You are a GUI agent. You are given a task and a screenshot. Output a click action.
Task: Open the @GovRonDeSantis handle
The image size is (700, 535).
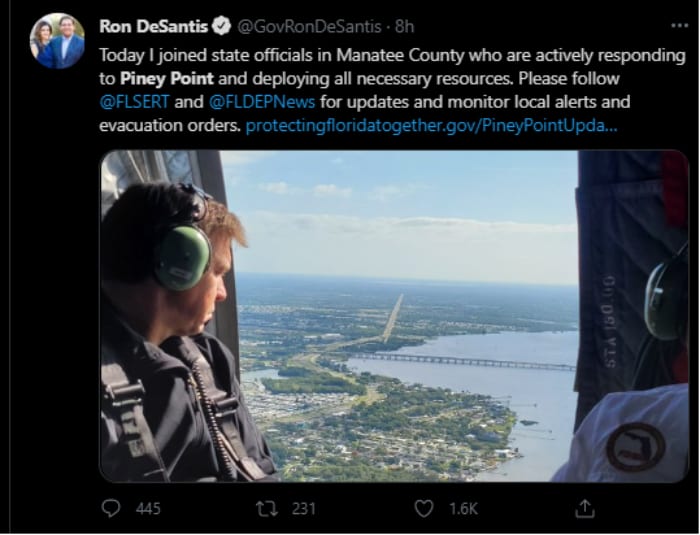point(308,27)
